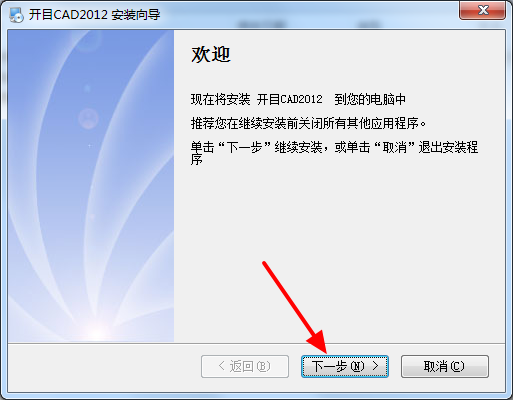The image size is (513, 400).
Task: Proceed with the 下一步(N) button
Action: point(345,366)
